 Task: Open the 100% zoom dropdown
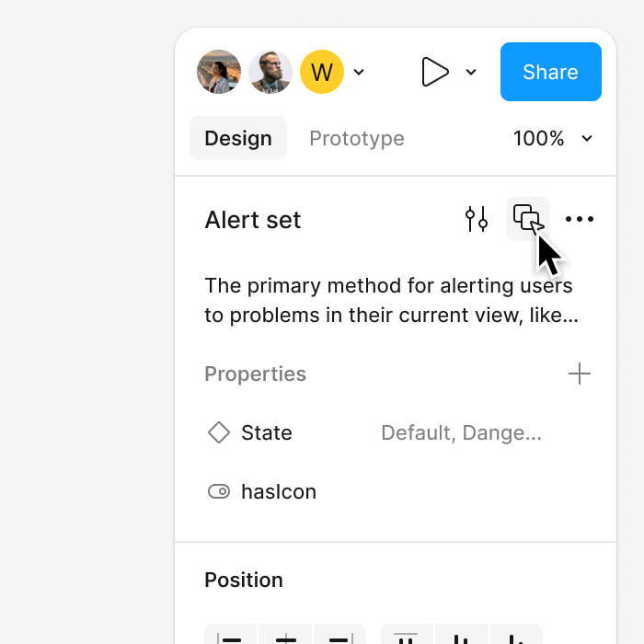point(553,138)
